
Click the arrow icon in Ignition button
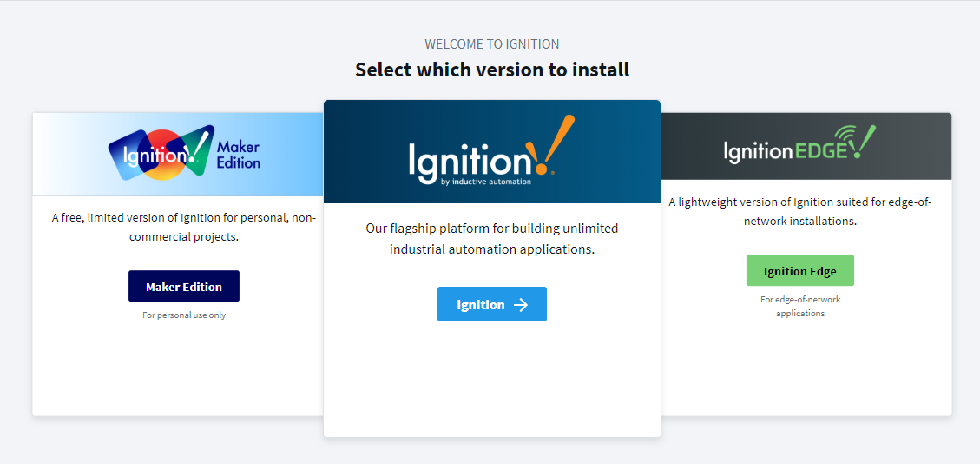(x=521, y=305)
